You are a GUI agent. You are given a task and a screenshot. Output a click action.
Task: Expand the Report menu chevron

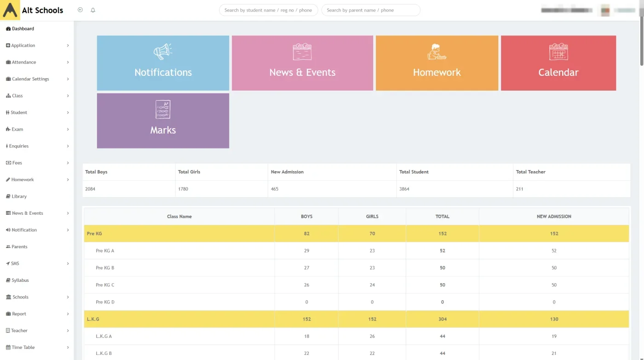click(x=68, y=314)
